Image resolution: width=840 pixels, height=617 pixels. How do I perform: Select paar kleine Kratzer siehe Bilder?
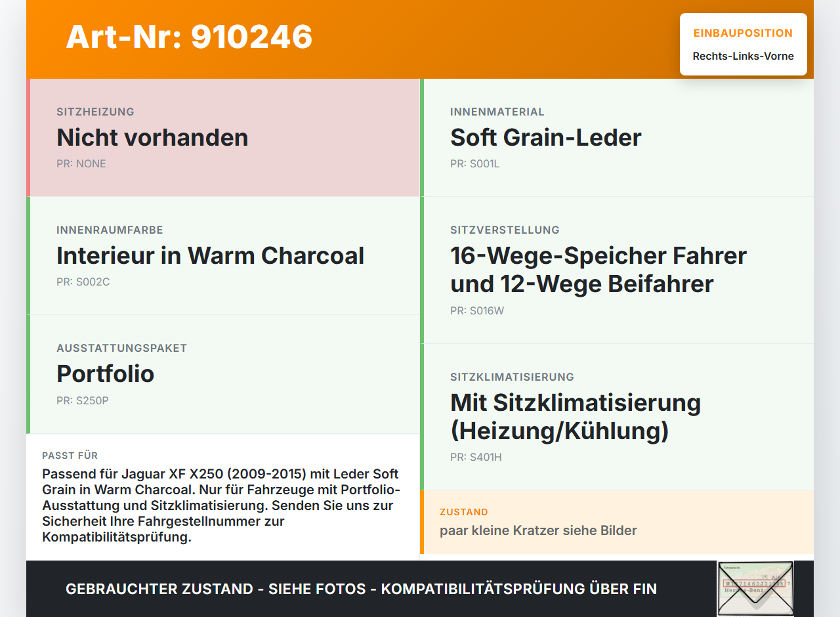(538, 530)
